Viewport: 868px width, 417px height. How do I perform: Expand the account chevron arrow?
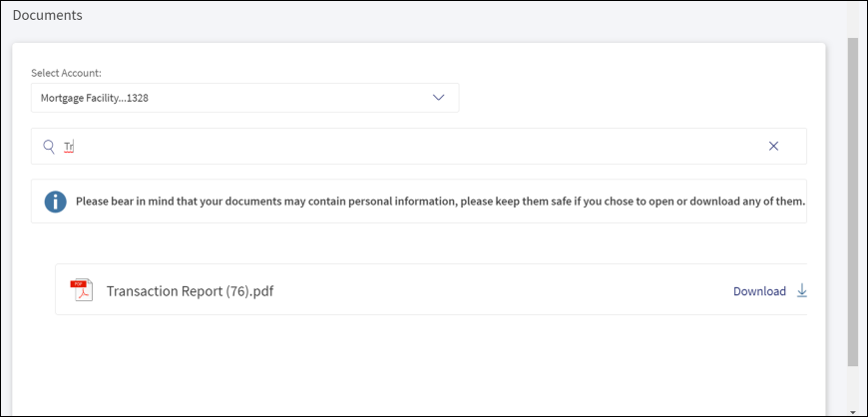coord(438,98)
